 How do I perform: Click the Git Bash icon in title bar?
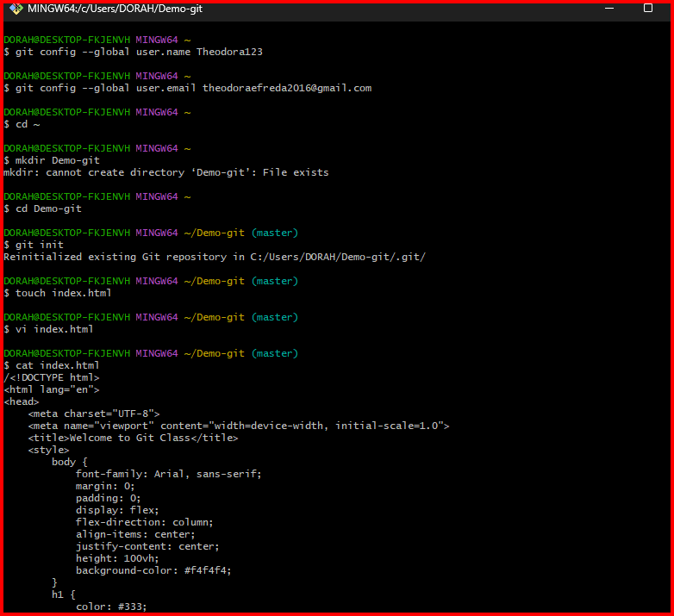16,9
